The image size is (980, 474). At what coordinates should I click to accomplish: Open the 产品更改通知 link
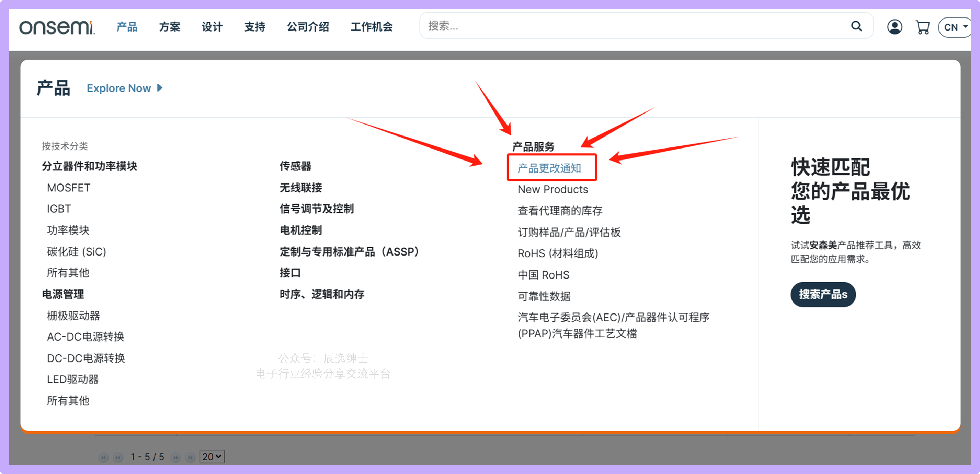(x=549, y=168)
